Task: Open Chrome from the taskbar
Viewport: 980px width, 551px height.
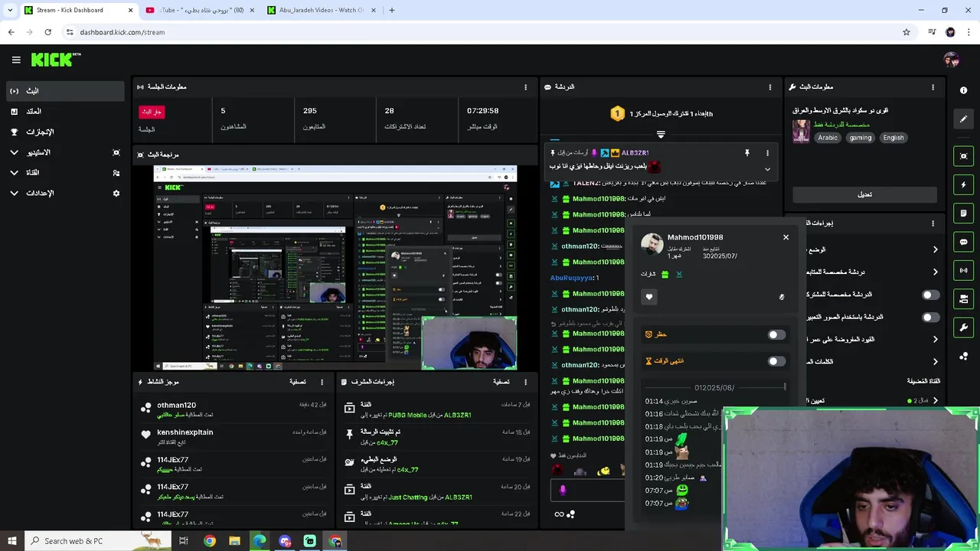Action: [210, 541]
